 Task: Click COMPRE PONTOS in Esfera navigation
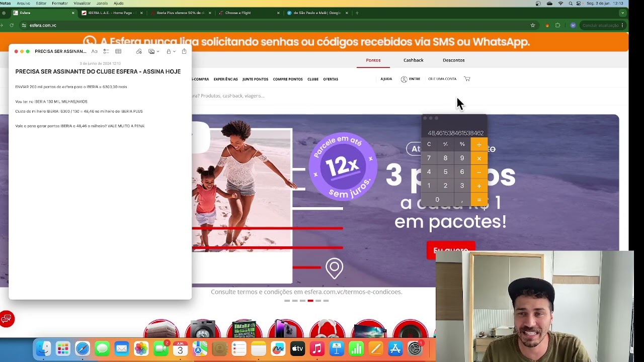click(x=288, y=79)
